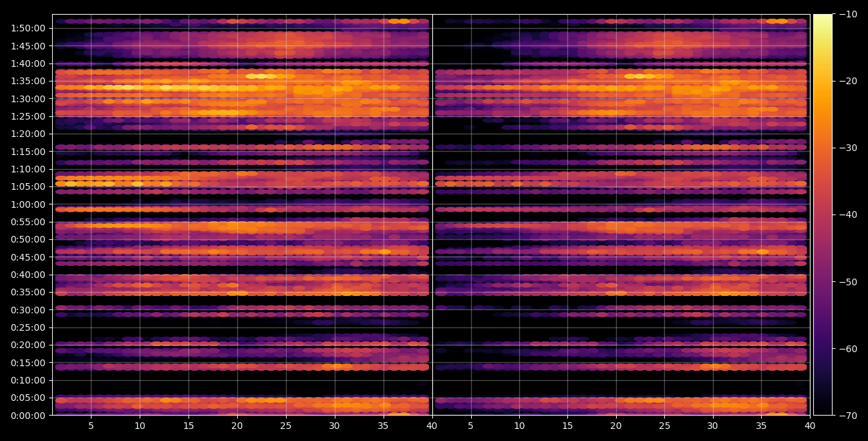Click the 1:40:00 y-axis tick label
The image size is (868, 441).
(x=28, y=63)
